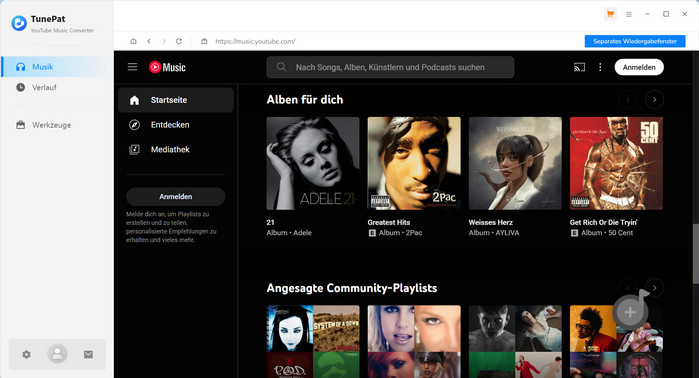This screenshot has height=378, width=699.
Task: Navigate forward with the right arrow
Action: click(164, 41)
